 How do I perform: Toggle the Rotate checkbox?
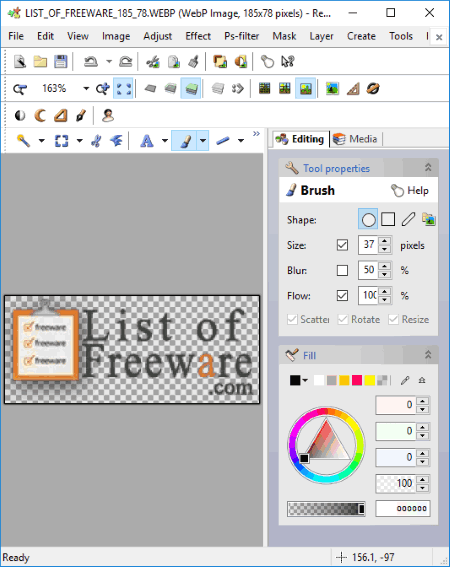tap(343, 319)
